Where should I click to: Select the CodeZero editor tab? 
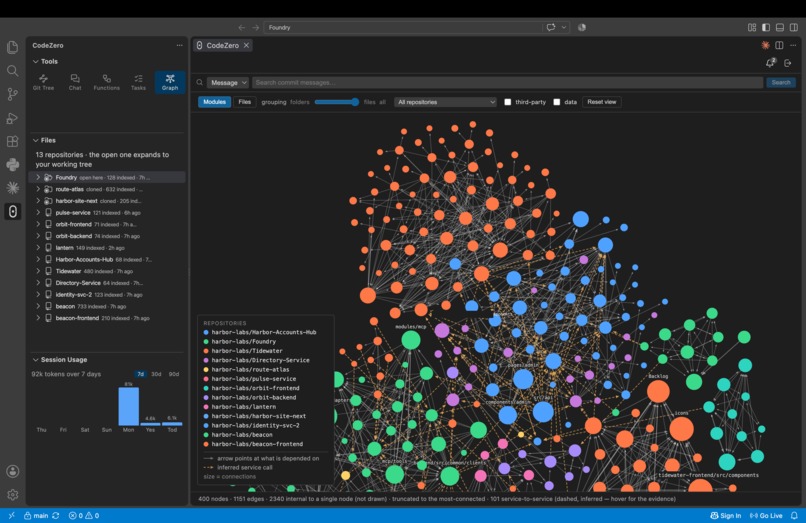pos(223,45)
